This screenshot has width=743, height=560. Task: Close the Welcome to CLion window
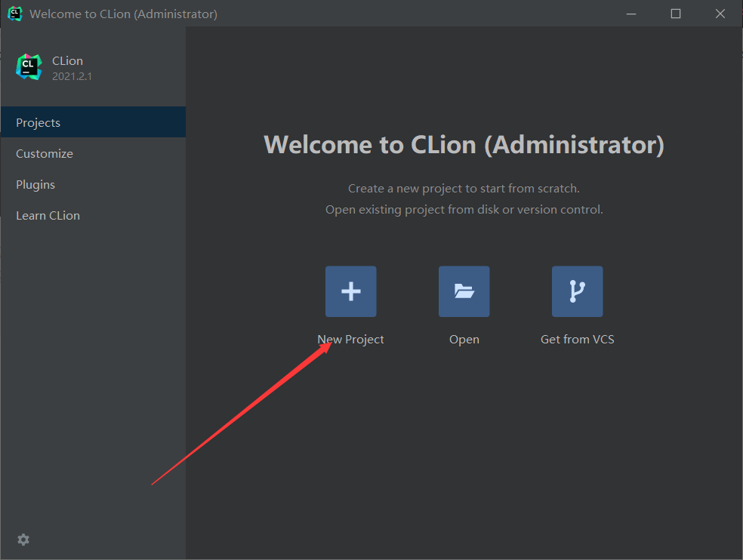pyautogui.click(x=720, y=14)
